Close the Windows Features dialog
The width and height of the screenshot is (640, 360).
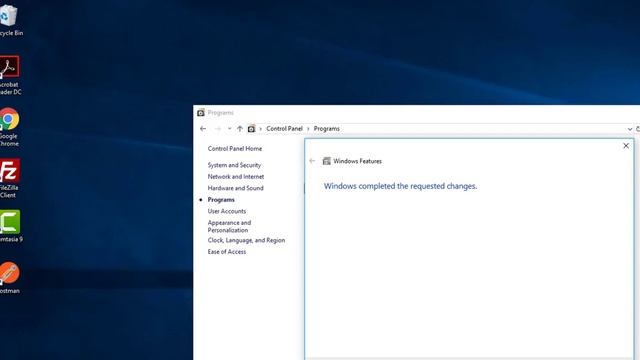click(626, 146)
